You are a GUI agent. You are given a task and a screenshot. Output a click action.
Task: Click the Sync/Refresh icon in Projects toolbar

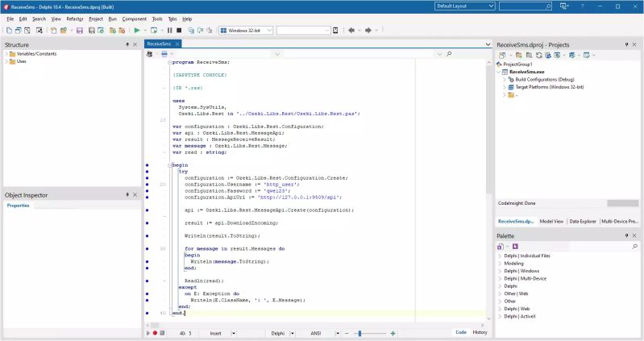539,55
